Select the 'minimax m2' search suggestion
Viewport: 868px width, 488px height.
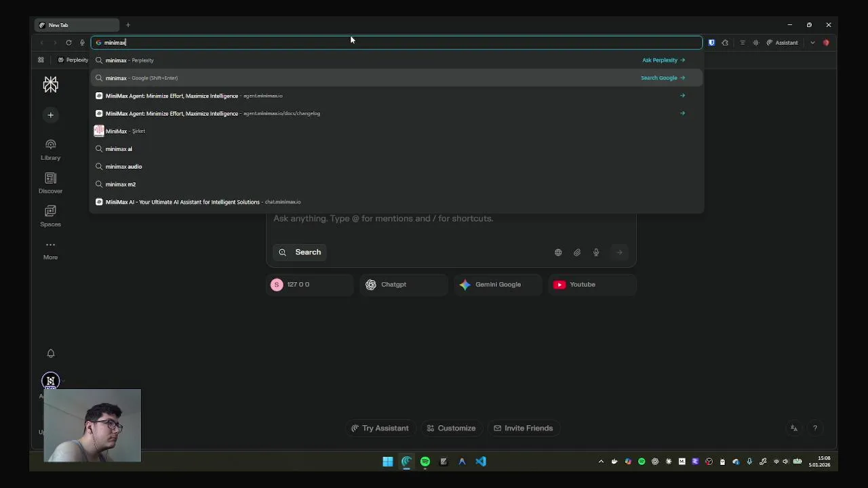[397, 184]
